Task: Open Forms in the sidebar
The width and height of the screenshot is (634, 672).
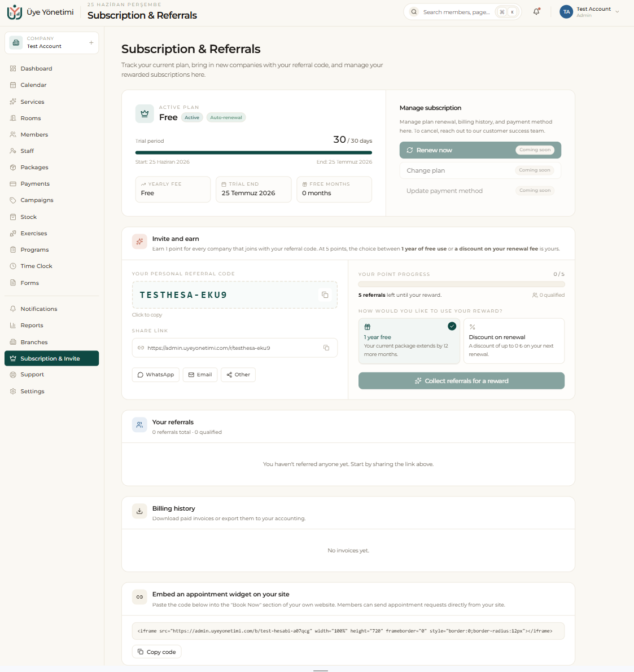Action: (51, 283)
